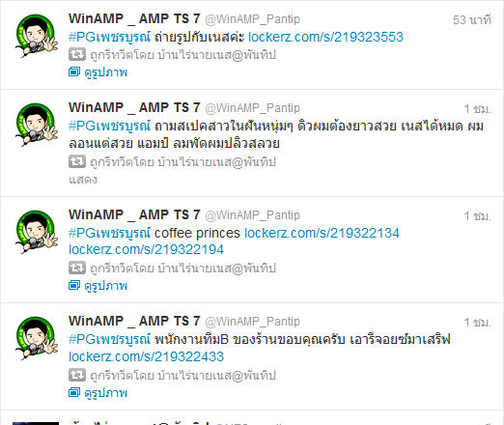504x425 pixels.
Task: Open the first tweet's WinAMP avatar
Action: 37,36
